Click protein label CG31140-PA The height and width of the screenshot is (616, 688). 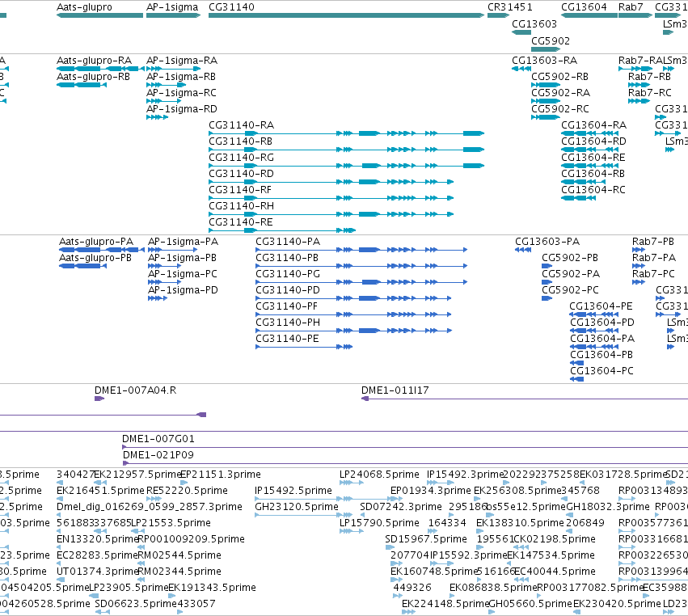(288, 242)
